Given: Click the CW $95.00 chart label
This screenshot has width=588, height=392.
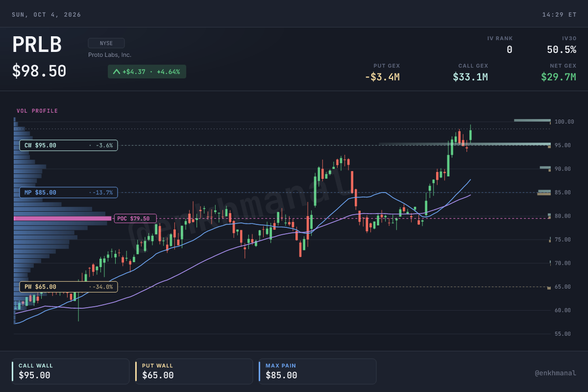Looking at the screenshot, I should 69,146.
